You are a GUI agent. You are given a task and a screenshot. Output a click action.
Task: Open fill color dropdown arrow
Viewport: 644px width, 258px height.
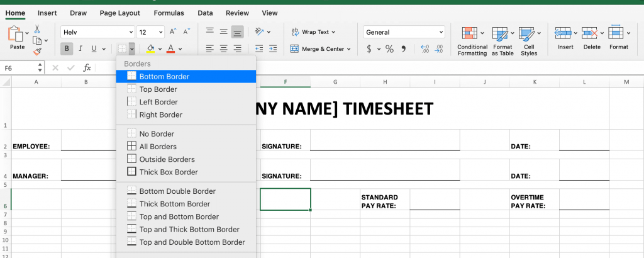click(160, 49)
